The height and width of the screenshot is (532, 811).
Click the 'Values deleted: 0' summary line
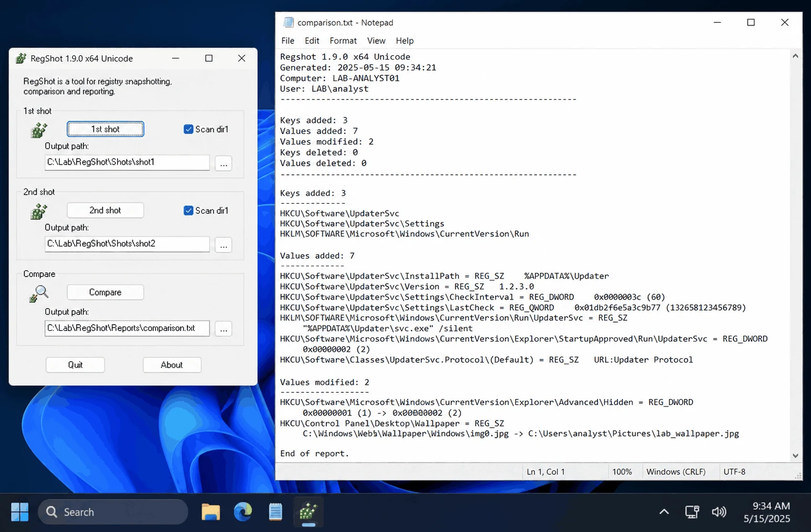pos(323,163)
